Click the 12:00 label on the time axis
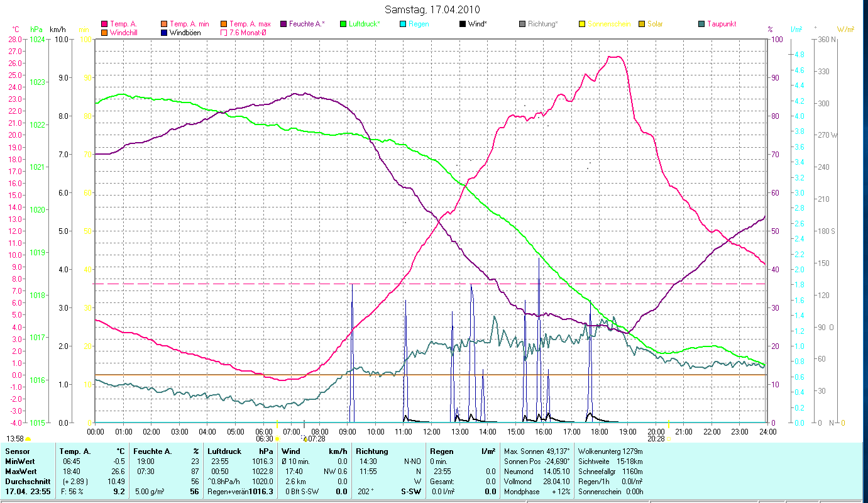 (432, 432)
